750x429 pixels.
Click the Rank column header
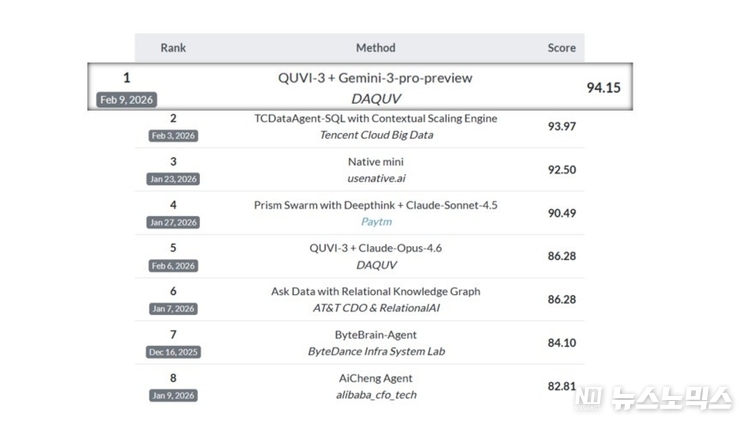[173, 47]
